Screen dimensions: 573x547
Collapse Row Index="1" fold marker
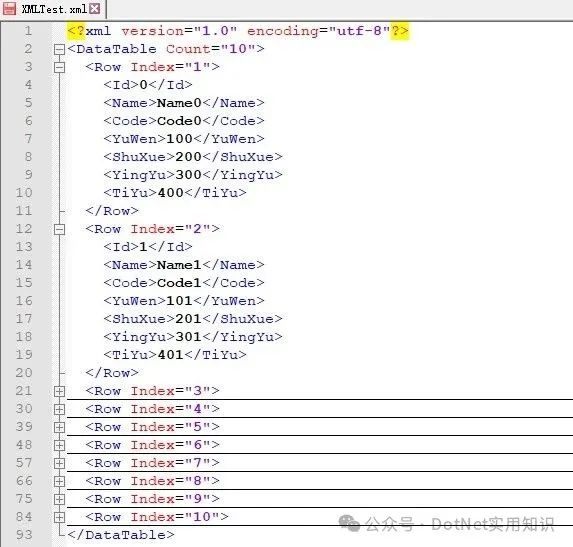[x=59, y=67]
